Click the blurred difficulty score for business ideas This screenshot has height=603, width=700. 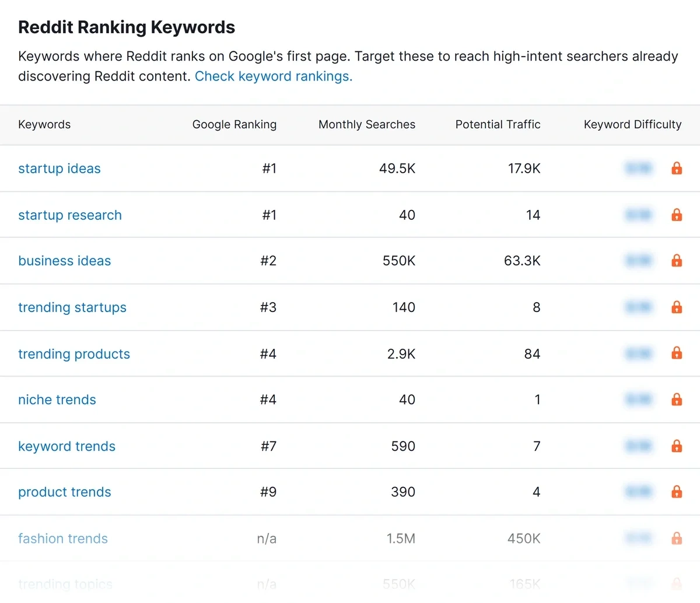[638, 261]
